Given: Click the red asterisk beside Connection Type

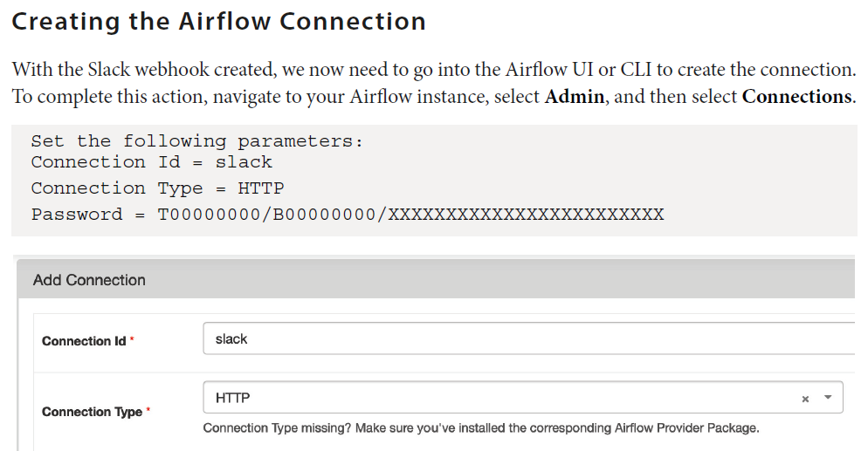Looking at the screenshot, I should point(148,412).
